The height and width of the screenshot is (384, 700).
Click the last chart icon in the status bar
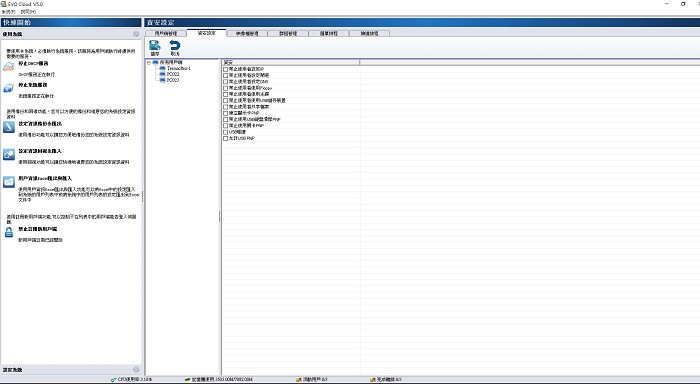point(373,380)
